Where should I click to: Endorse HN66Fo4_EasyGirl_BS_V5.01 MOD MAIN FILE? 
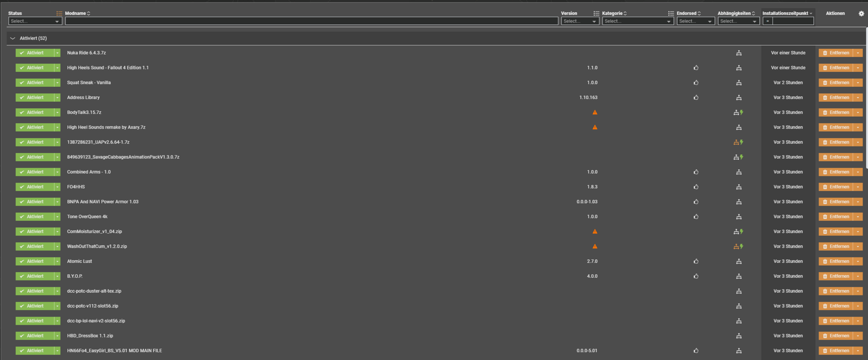[696, 351]
